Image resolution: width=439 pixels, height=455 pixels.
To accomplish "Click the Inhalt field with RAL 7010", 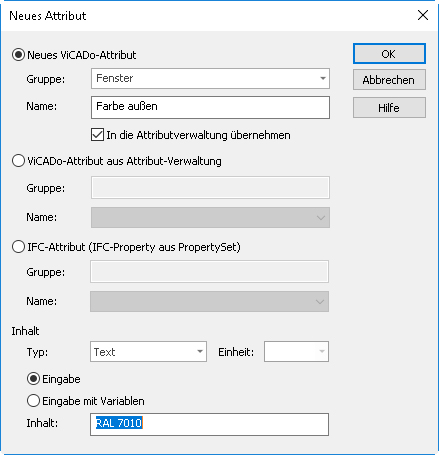I will [x=209, y=424].
